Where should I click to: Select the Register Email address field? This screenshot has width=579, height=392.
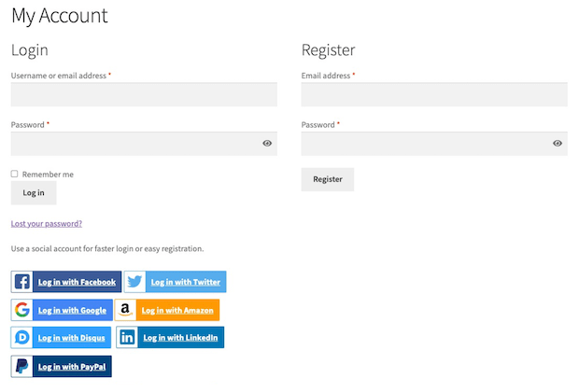(434, 94)
